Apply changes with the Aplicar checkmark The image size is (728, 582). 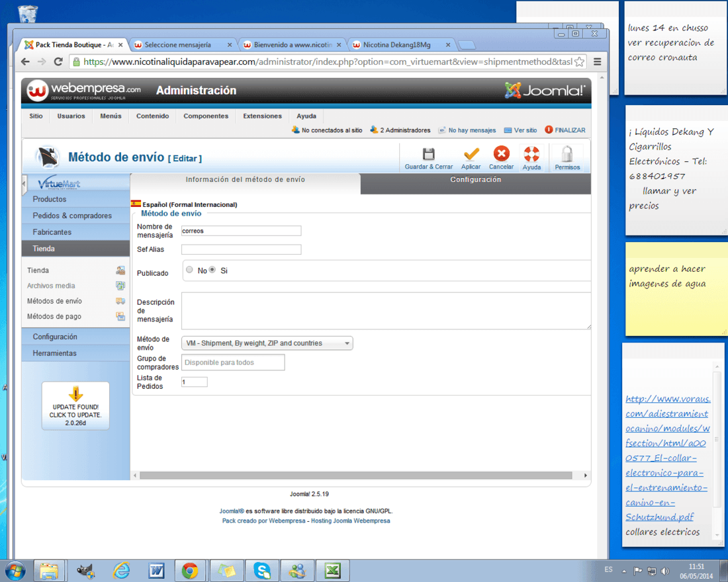tap(471, 153)
